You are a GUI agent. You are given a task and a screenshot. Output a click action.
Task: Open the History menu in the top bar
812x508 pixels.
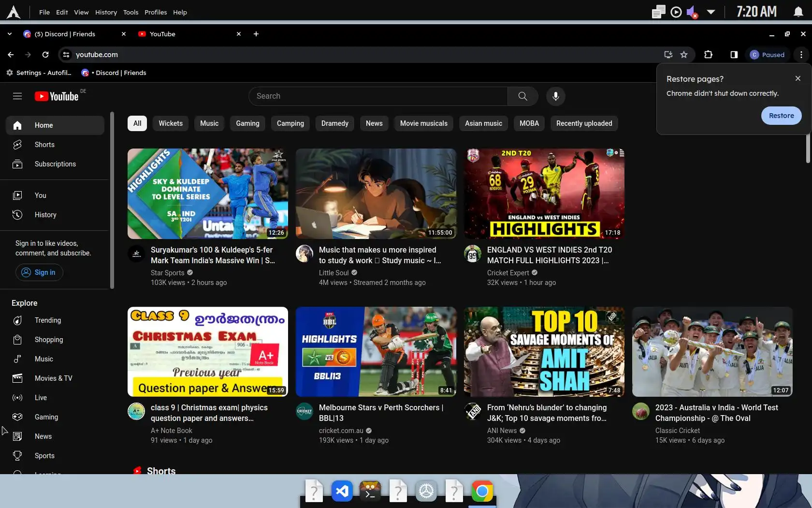point(106,12)
